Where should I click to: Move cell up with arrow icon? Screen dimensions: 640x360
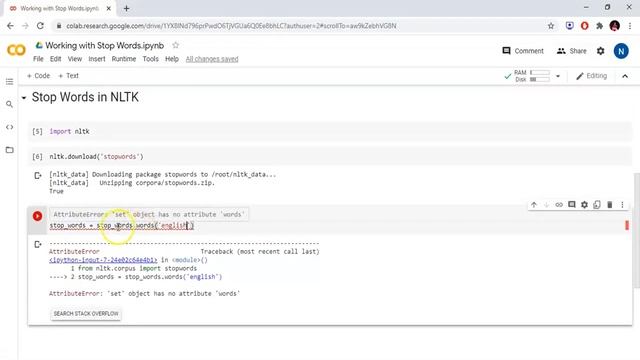click(534, 204)
